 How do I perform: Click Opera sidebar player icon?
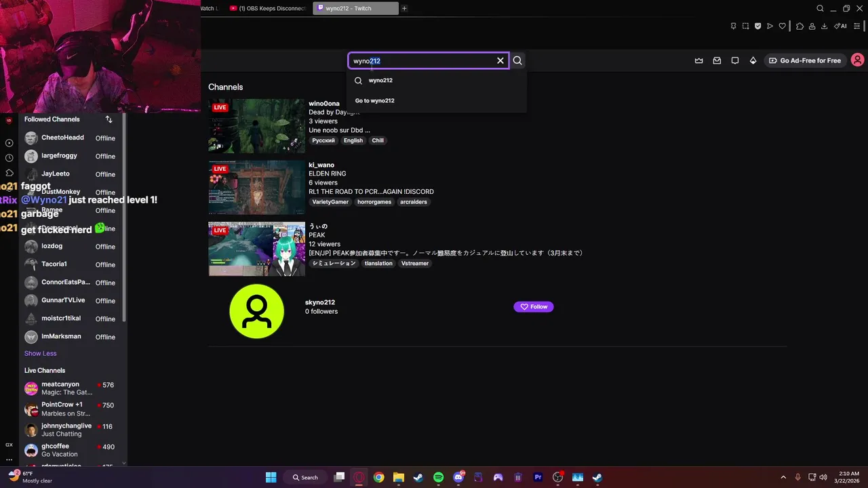tap(9, 143)
